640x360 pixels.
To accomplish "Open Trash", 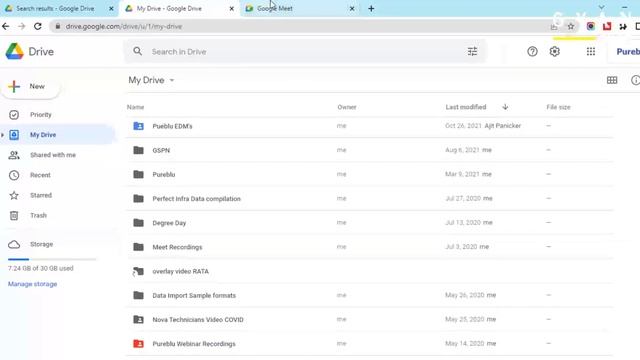I will tap(38, 216).
